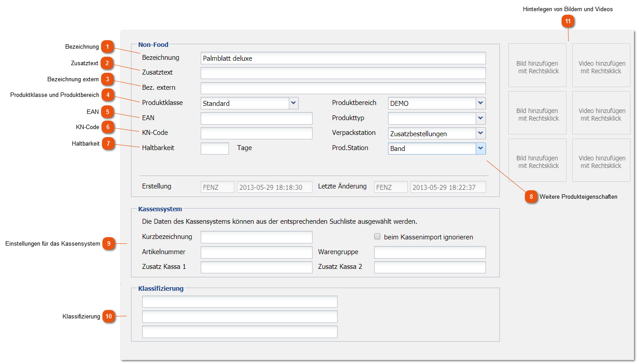Viewport: 638px width, 364px height.
Task: Select the middle-row 'Bild hinzufügen' placeholder
Action: (x=537, y=113)
